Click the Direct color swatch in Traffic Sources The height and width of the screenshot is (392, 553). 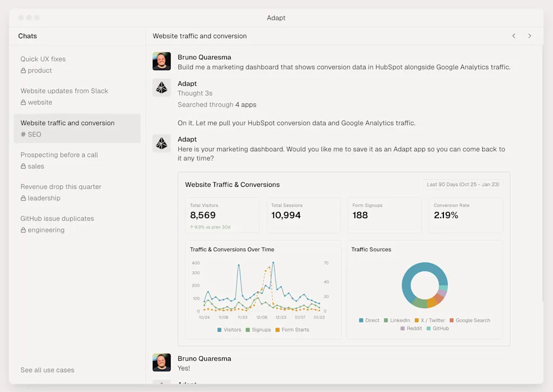click(x=361, y=320)
